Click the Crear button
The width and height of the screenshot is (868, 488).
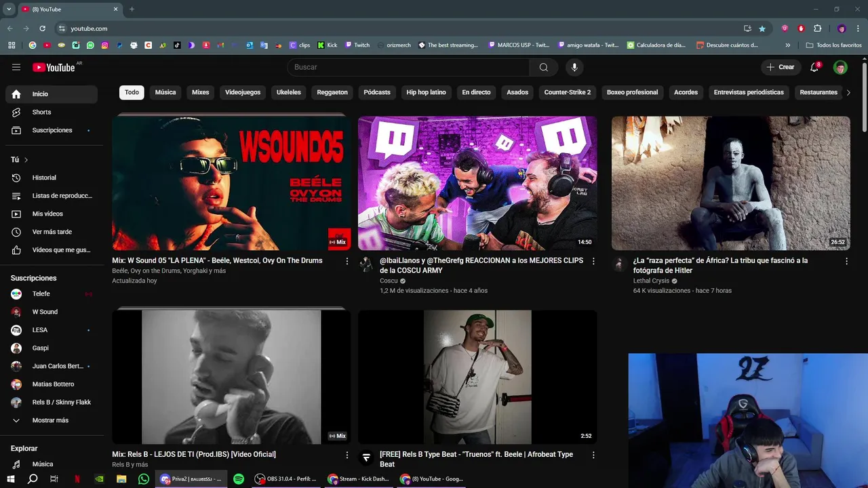780,67
